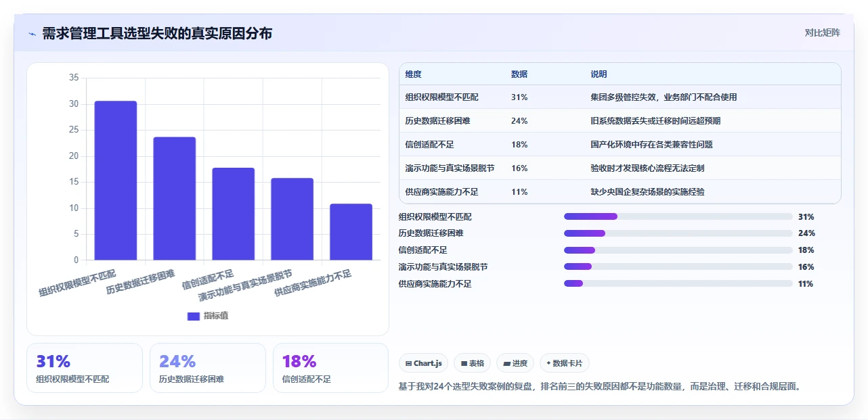Open the 18% 信创适配不足 data card
This screenshot has height=420, width=868.
pyautogui.click(x=330, y=368)
